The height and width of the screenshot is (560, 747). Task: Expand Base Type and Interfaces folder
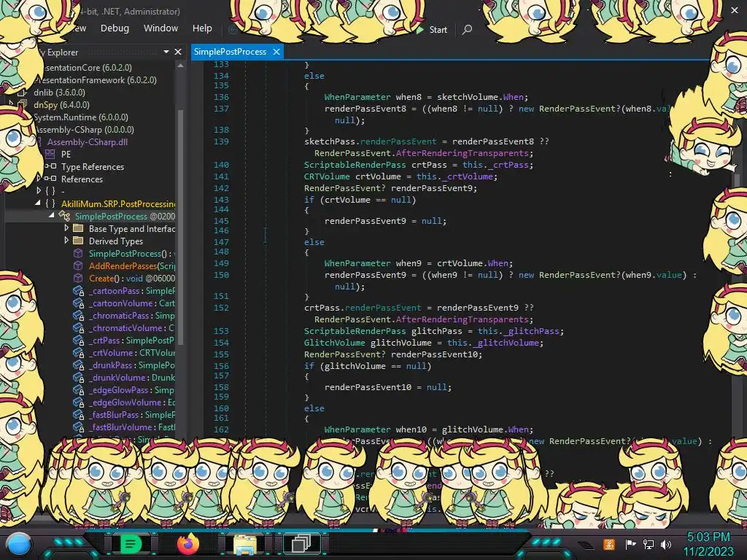click(x=66, y=228)
